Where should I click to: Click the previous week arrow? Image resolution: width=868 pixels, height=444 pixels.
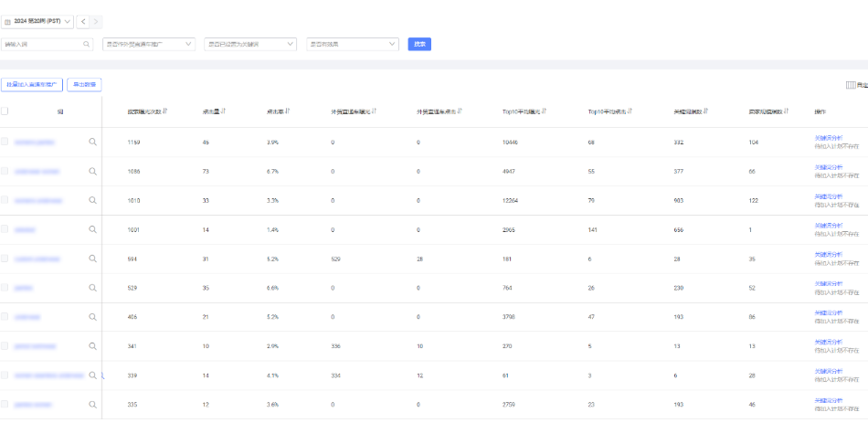click(x=83, y=21)
